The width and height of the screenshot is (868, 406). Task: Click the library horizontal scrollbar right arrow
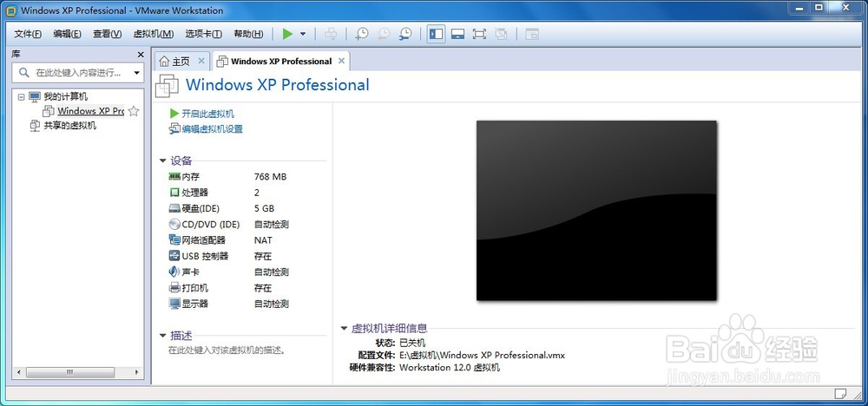pyautogui.click(x=136, y=372)
